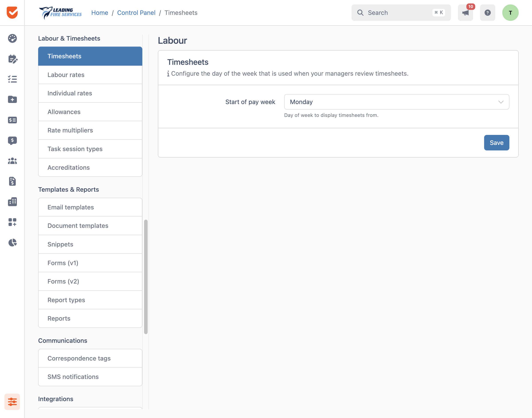This screenshot has height=418, width=532.
Task: Click the Search input field
Action: click(401, 12)
